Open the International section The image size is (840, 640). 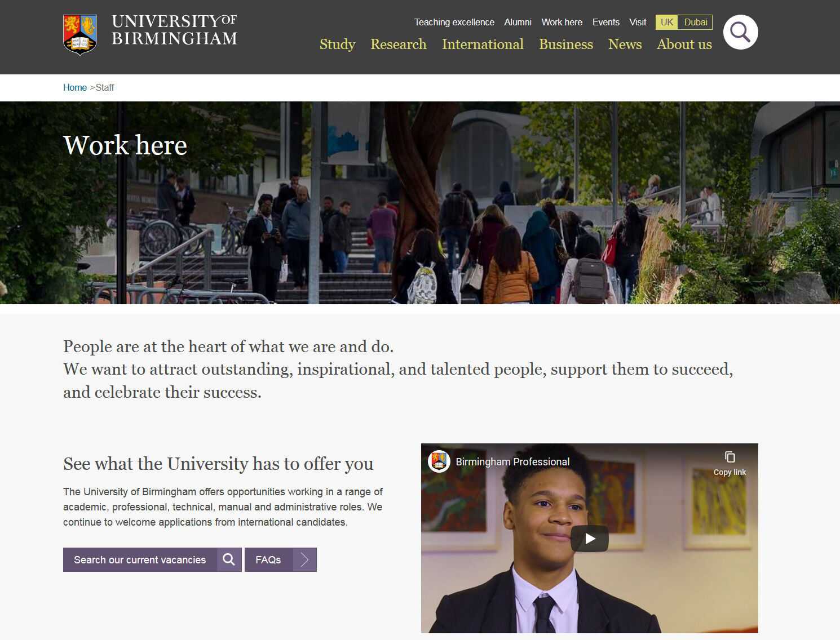tap(483, 45)
